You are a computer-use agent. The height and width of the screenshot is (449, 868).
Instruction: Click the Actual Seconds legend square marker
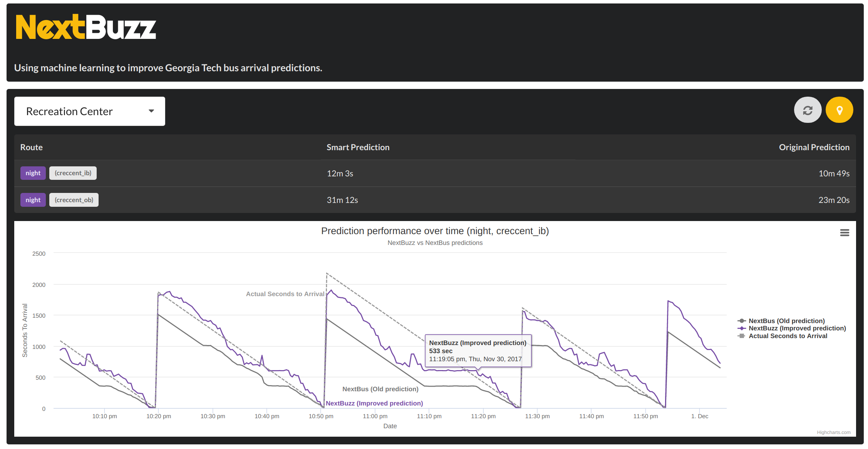(x=741, y=336)
